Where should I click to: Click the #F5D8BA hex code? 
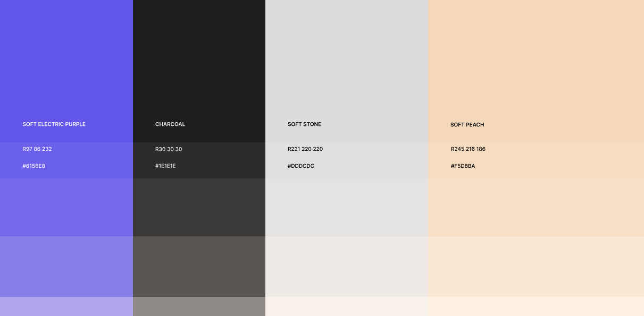click(x=463, y=166)
